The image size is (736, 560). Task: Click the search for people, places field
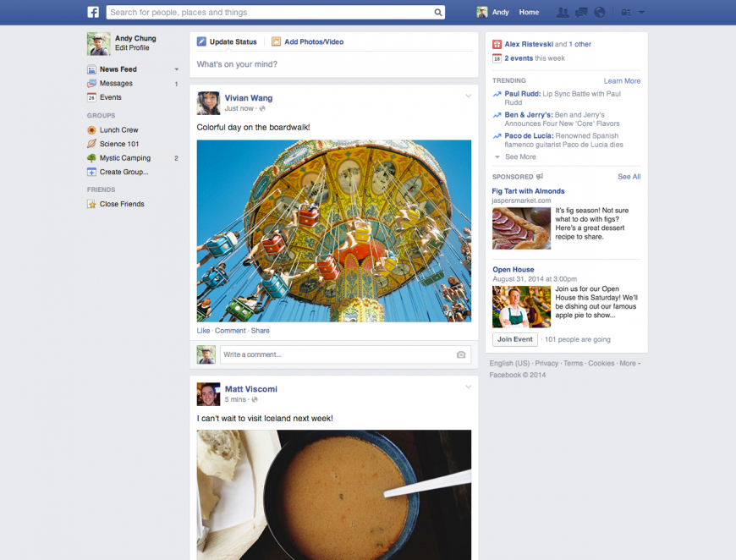click(276, 12)
